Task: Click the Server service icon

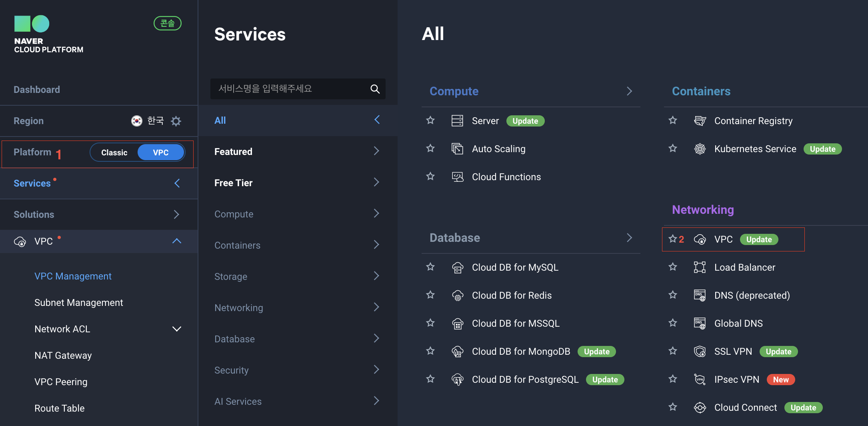Action: pyautogui.click(x=457, y=121)
